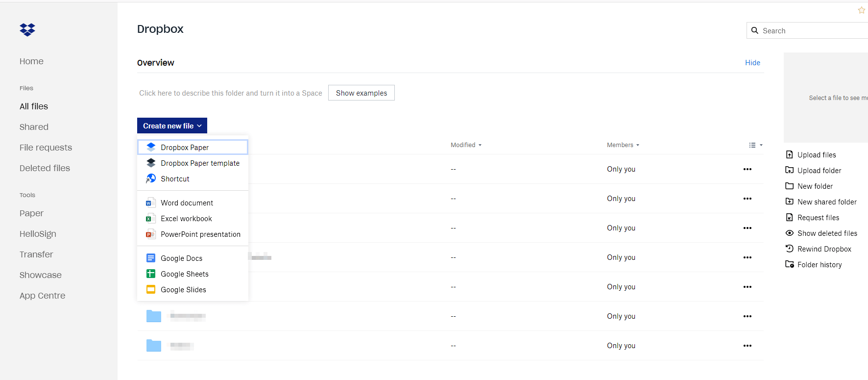The image size is (868, 380).
Task: Click the Show examples button
Action: point(362,93)
